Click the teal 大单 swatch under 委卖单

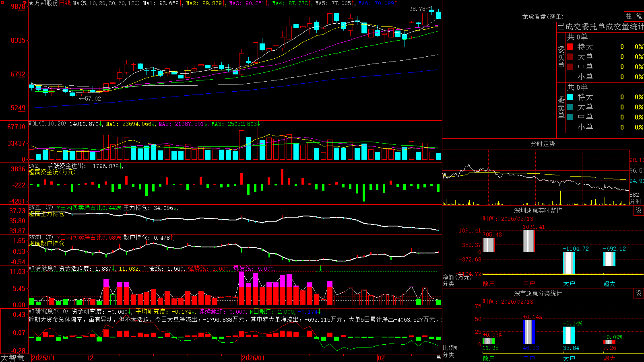coord(570,107)
